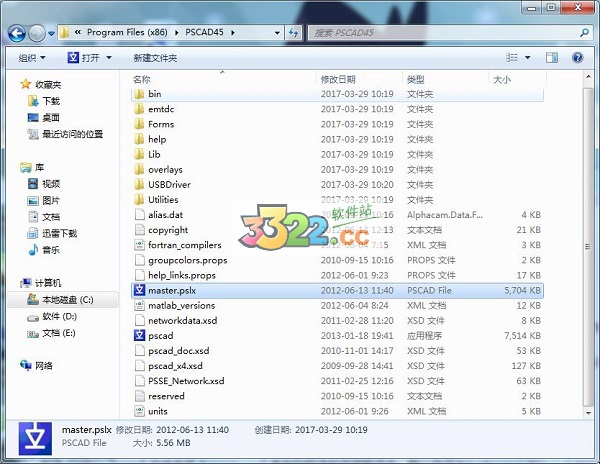This screenshot has height=464, width=600.
Task: Expand the arrow next to 打开
Action: [109, 58]
